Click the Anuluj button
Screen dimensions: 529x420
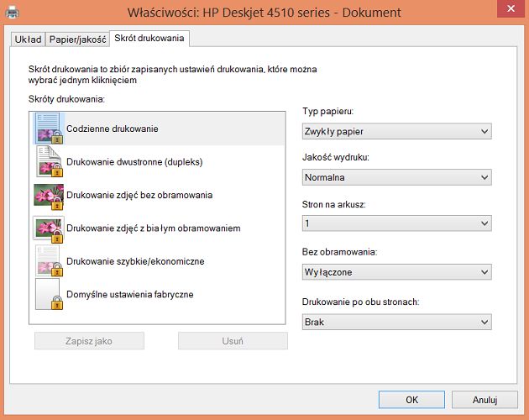(x=484, y=400)
